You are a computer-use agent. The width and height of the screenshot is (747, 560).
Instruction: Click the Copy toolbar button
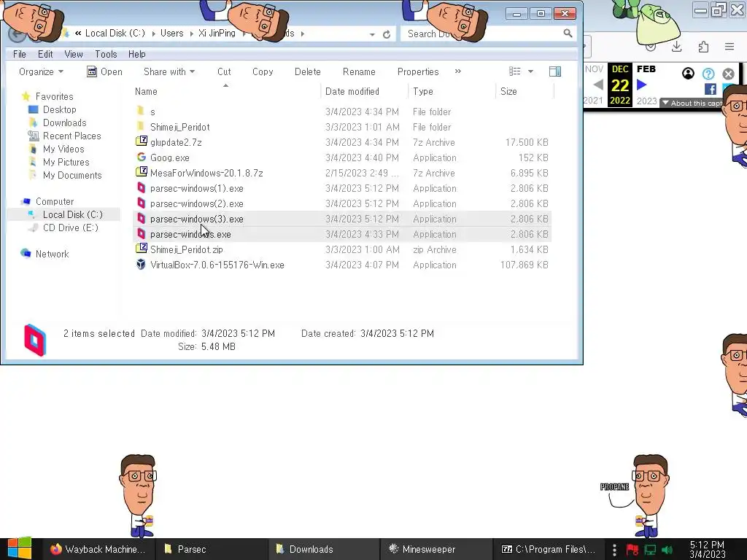(x=263, y=71)
